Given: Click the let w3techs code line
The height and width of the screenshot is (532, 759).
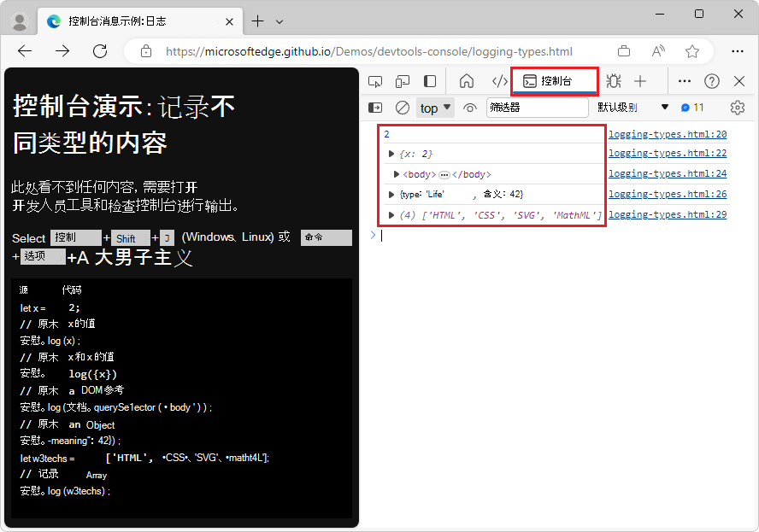Looking at the screenshot, I should [144, 458].
